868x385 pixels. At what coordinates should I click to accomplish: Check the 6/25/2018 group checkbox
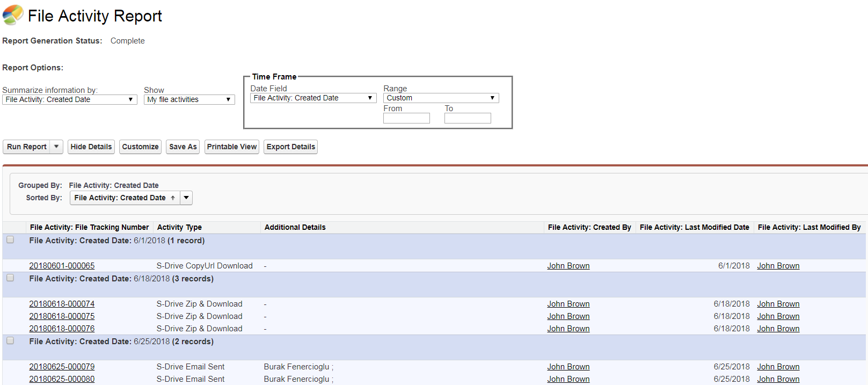tap(10, 341)
